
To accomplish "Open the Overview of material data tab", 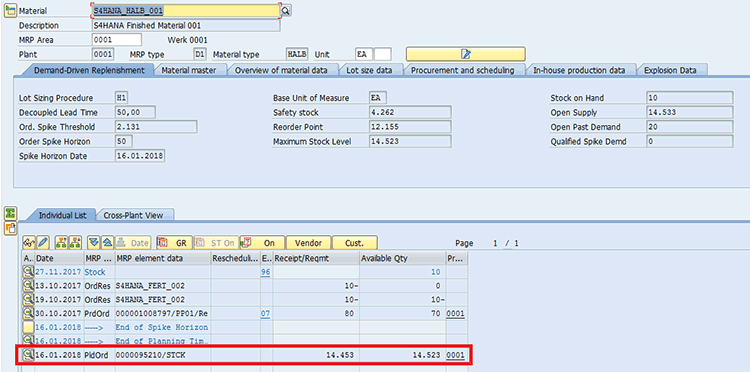I will (281, 70).
